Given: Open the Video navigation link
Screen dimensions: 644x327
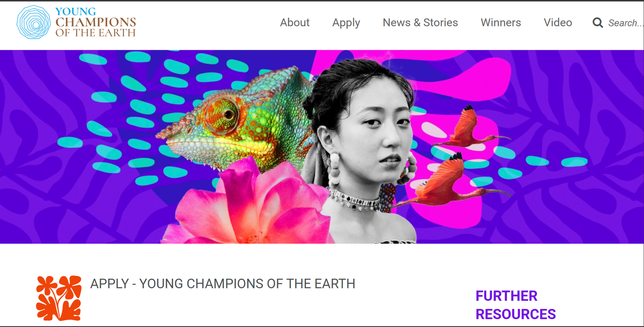Looking at the screenshot, I should coord(558,23).
